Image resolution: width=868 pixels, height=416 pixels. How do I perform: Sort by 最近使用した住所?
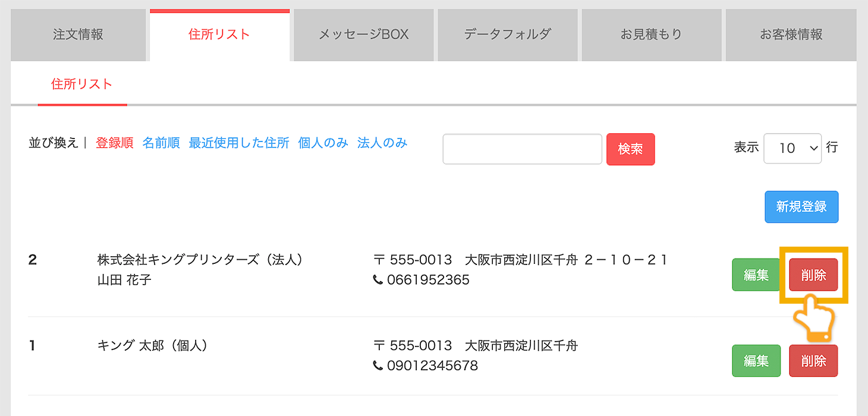coord(239,143)
